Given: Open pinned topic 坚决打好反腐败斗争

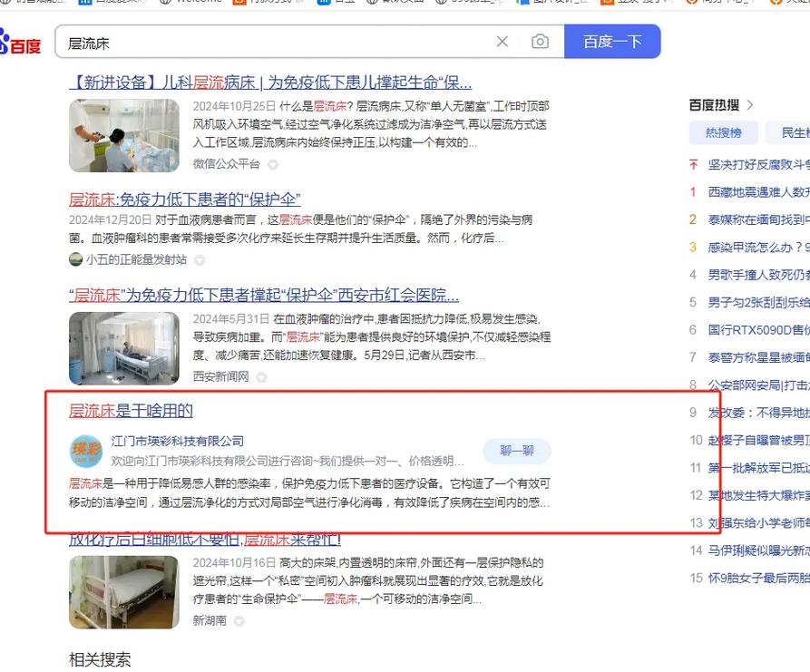Looking at the screenshot, I should point(758,165).
